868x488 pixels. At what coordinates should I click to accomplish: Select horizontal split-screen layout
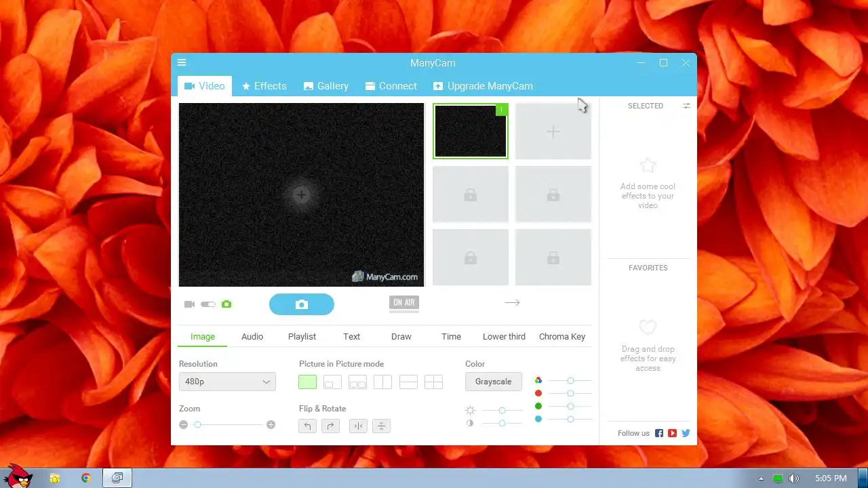408,382
